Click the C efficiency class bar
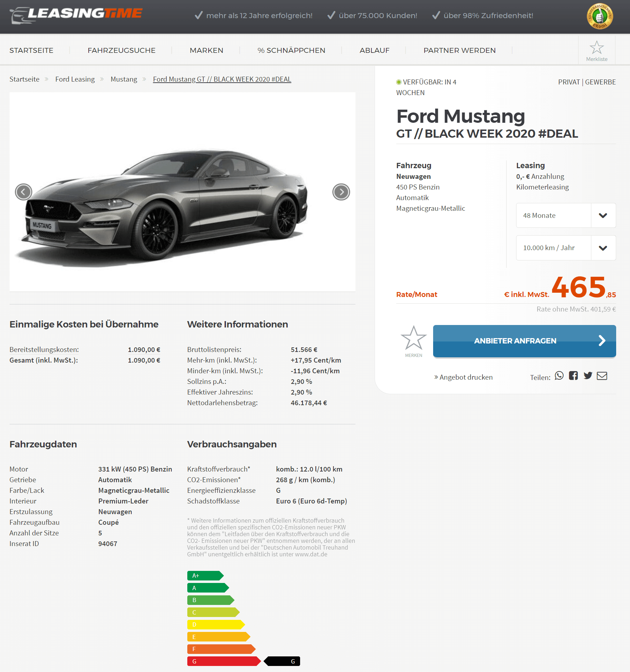 (x=213, y=612)
